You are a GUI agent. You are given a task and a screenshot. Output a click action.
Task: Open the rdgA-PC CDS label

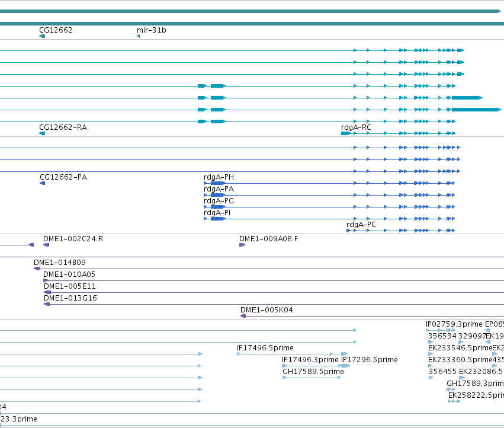coord(361,225)
